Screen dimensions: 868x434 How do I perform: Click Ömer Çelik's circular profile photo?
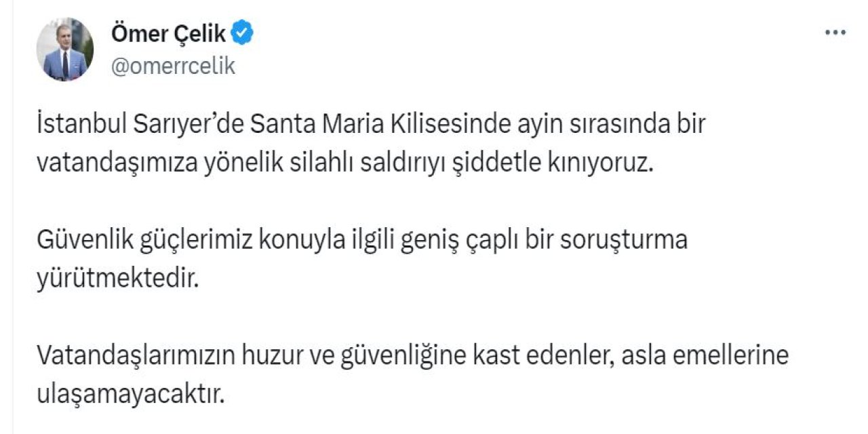point(65,45)
